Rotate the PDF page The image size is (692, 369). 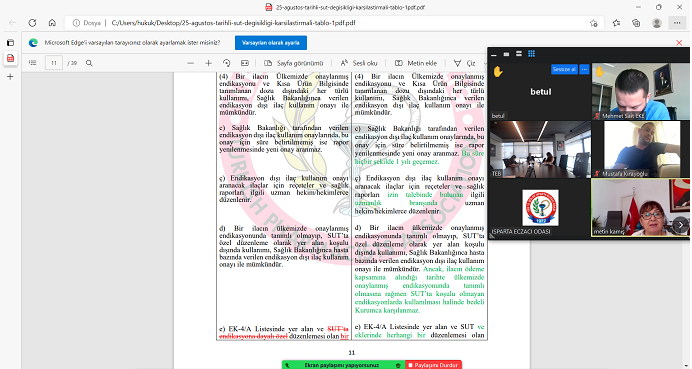click(x=227, y=63)
